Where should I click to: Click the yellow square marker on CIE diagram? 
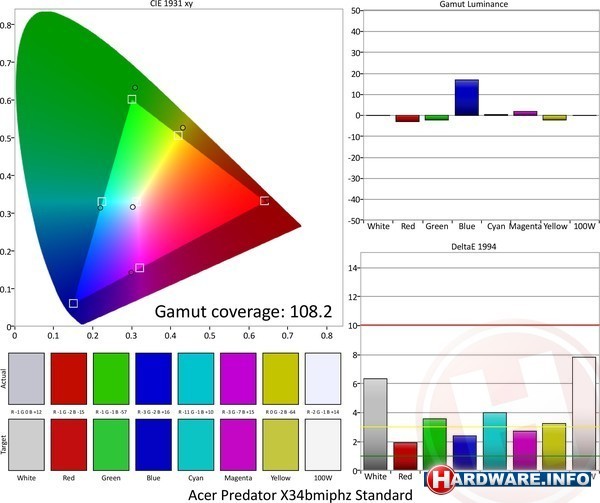(178, 136)
